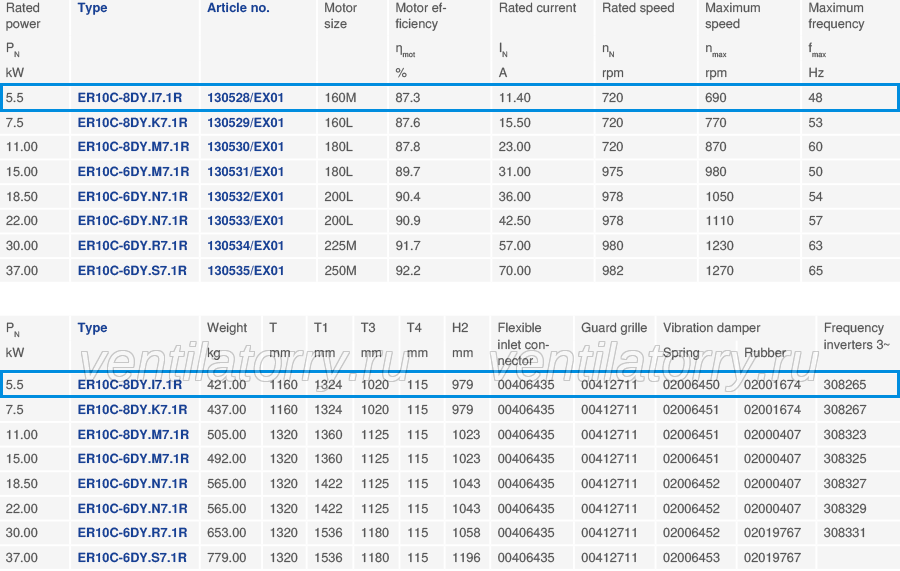Click type ER10C-6DY.S7.1R in lower table
Image resolution: width=900 pixels, height=571 pixels.
132,558
